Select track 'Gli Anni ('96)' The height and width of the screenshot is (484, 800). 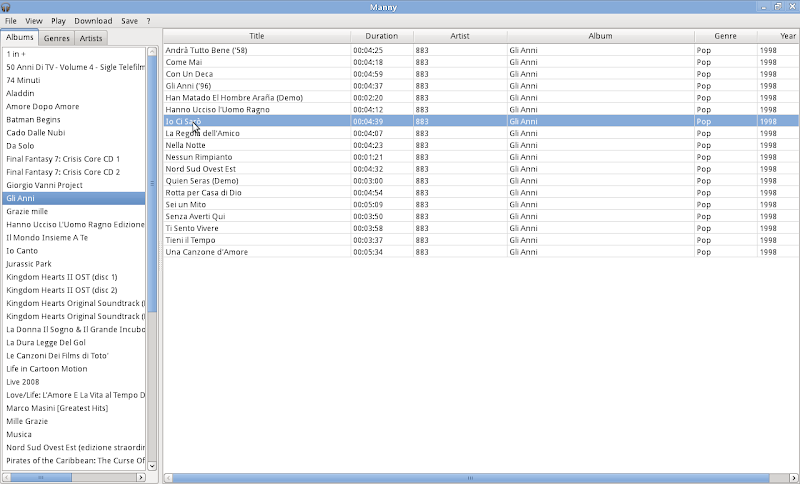click(x=188, y=86)
